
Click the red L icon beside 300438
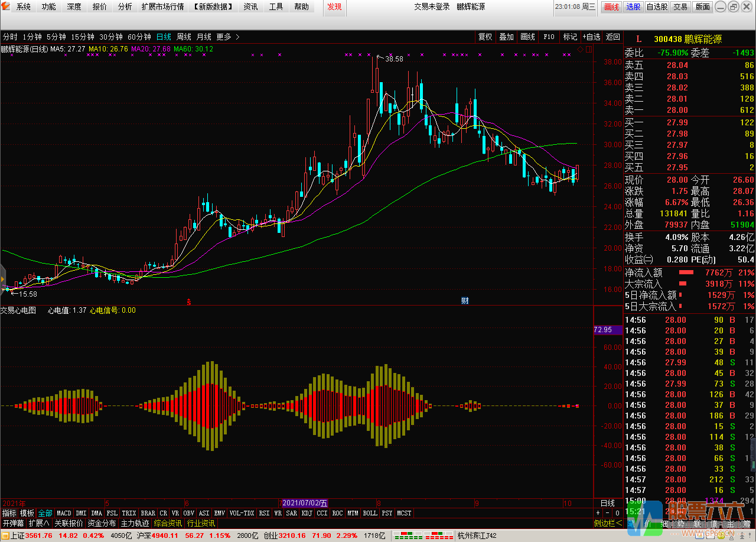638,40
